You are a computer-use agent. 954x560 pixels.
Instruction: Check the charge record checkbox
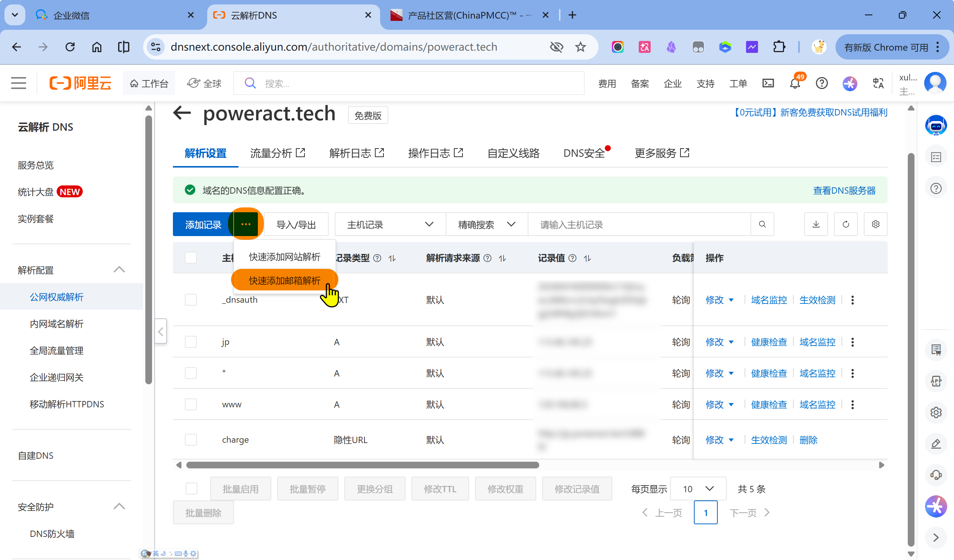pos(190,440)
